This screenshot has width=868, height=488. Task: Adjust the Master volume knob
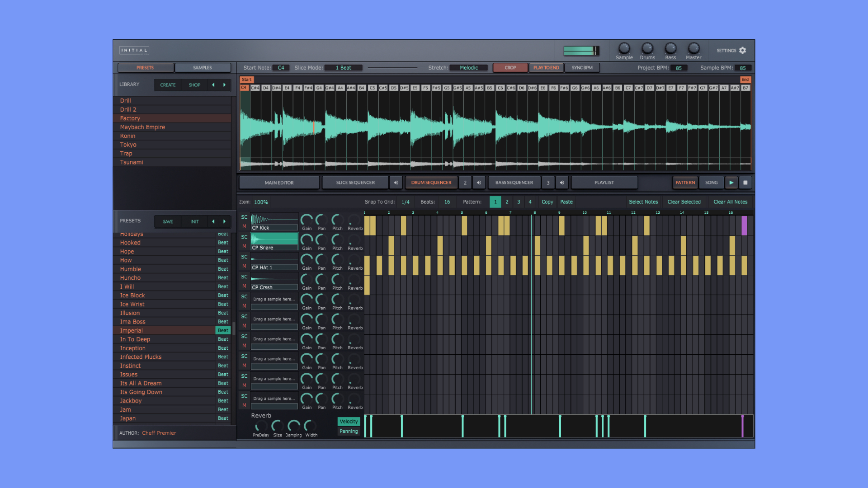(x=693, y=48)
